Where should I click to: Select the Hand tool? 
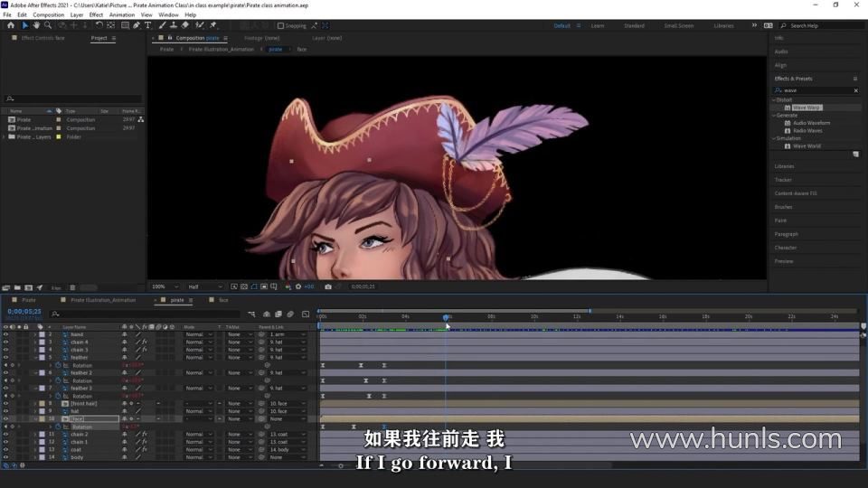tap(36, 25)
